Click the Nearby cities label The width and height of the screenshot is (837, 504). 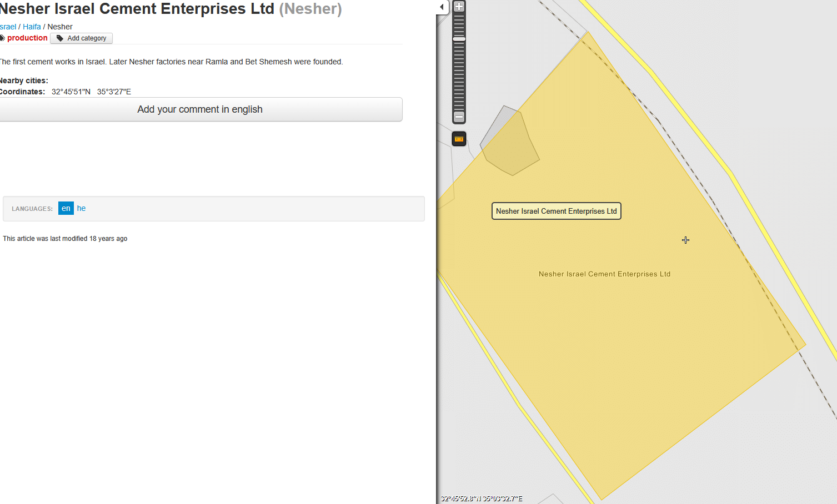tap(24, 80)
